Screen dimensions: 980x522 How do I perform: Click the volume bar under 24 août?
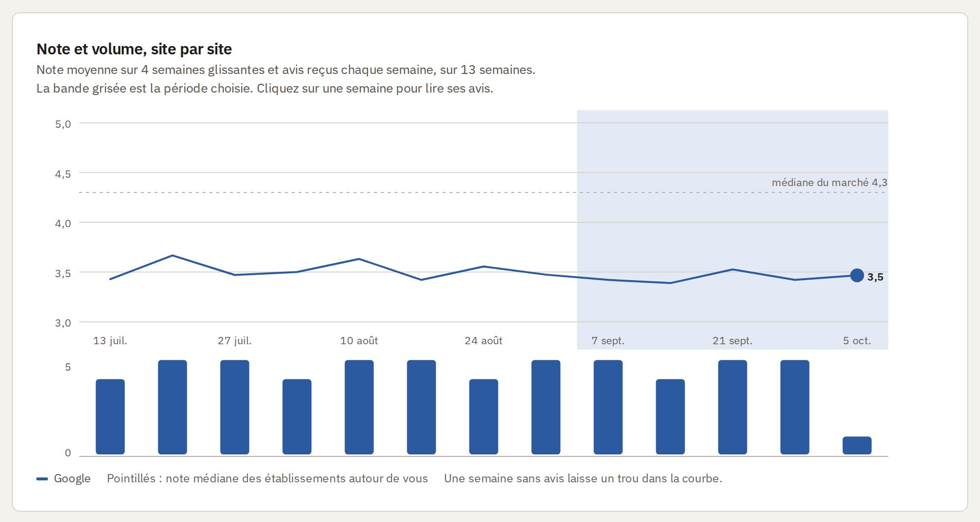(484, 417)
